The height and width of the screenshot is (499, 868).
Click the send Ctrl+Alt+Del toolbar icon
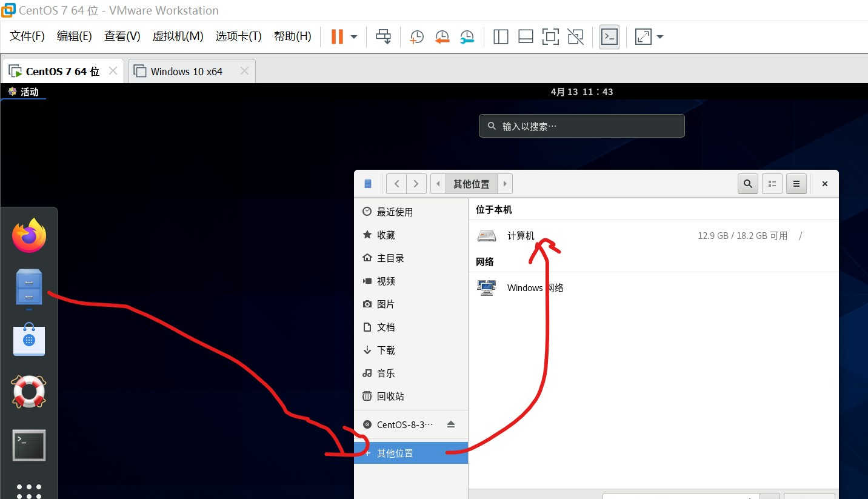383,36
